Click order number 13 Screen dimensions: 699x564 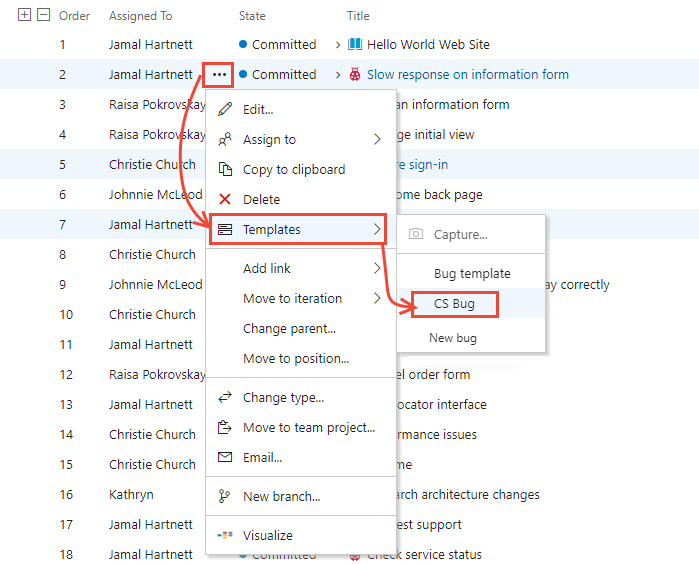coord(66,404)
